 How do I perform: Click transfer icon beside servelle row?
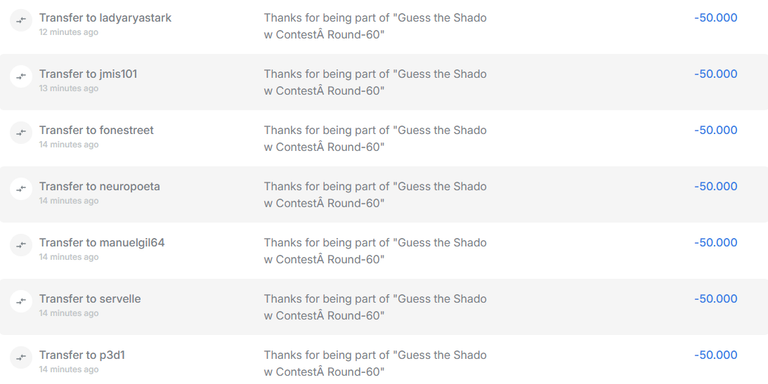tap(21, 301)
